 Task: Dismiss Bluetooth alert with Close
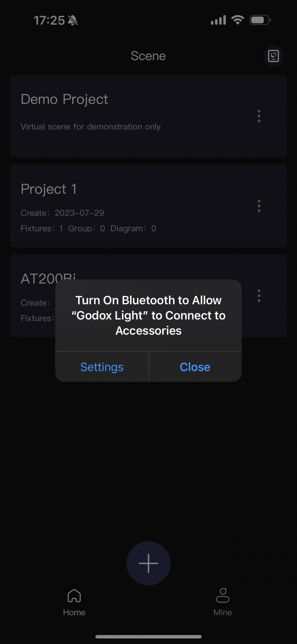click(195, 367)
